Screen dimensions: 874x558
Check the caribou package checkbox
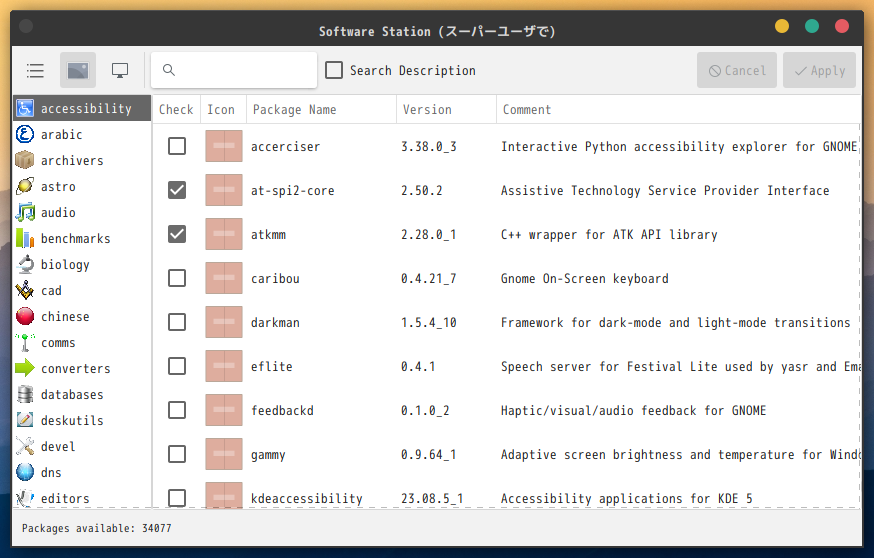click(x=177, y=278)
